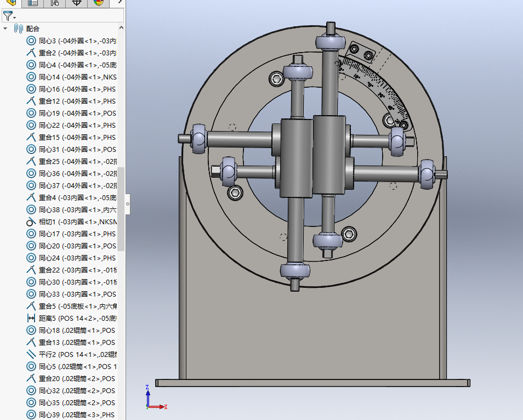Select concentric mate icon of 同心19
Image resolution: width=523 pixels, height=420 pixels.
[x=31, y=113]
